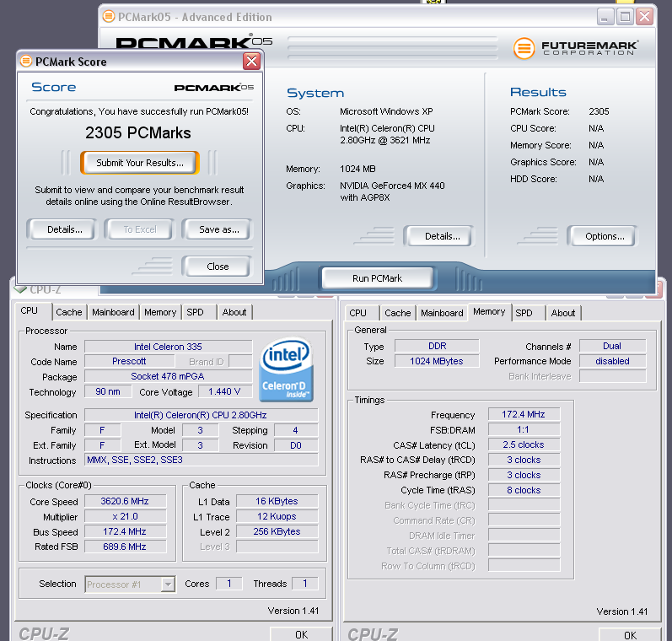Viewport: 672px width, 641px height.
Task: Click the Futuremark Corporation logo icon
Action: (x=524, y=48)
